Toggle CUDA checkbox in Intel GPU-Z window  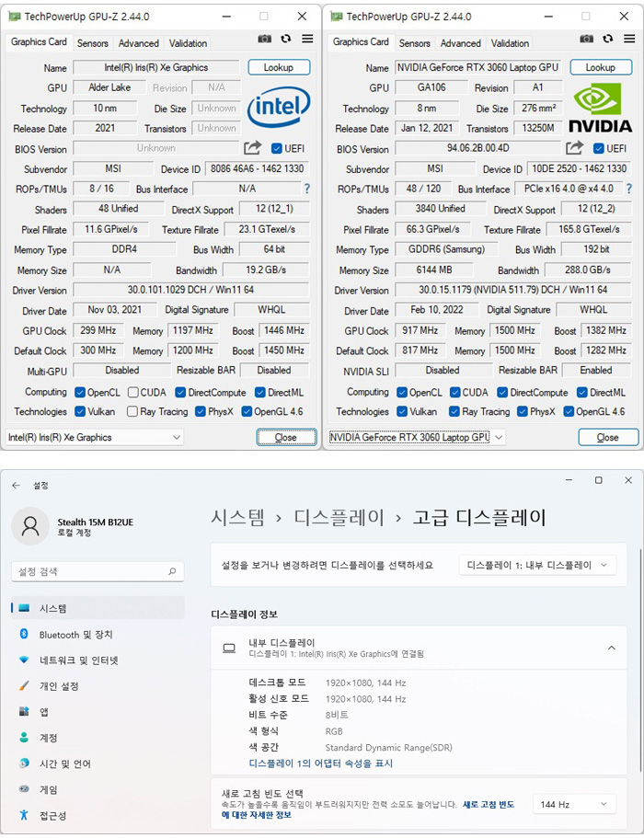point(133,392)
